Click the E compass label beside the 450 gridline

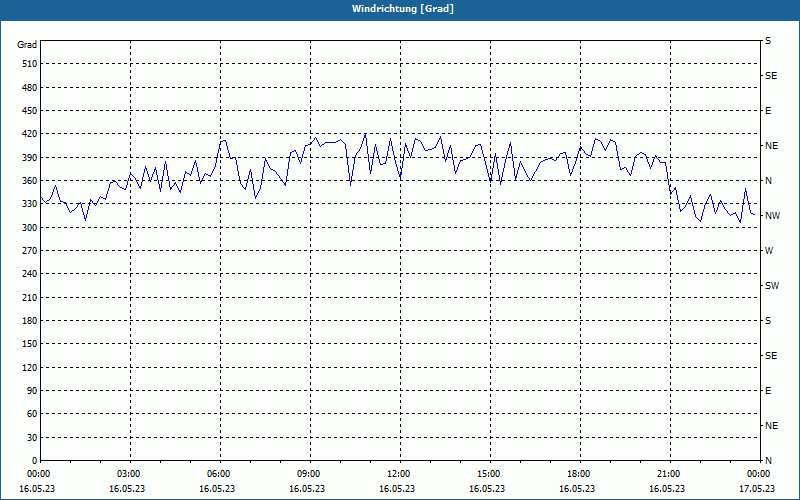click(768, 111)
